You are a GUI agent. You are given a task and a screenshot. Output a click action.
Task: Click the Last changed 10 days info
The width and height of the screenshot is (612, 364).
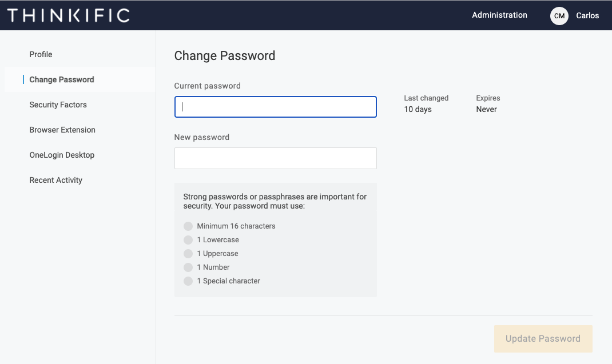426,104
